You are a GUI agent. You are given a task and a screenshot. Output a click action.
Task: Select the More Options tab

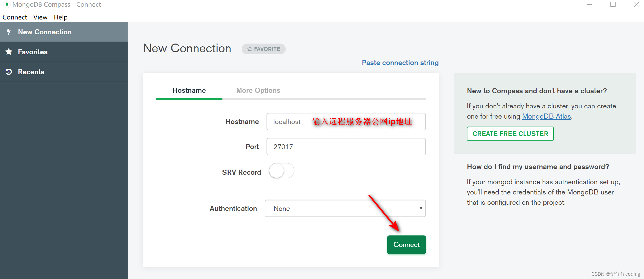coord(258,90)
